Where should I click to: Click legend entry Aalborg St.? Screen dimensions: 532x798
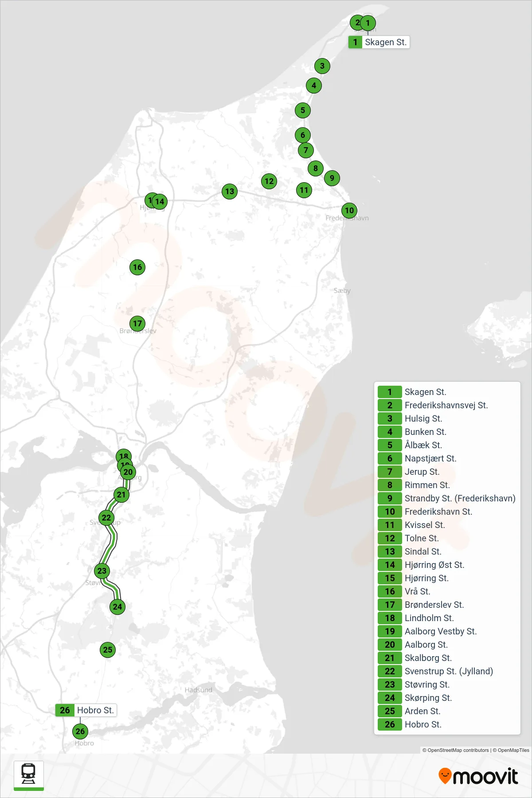point(447,645)
